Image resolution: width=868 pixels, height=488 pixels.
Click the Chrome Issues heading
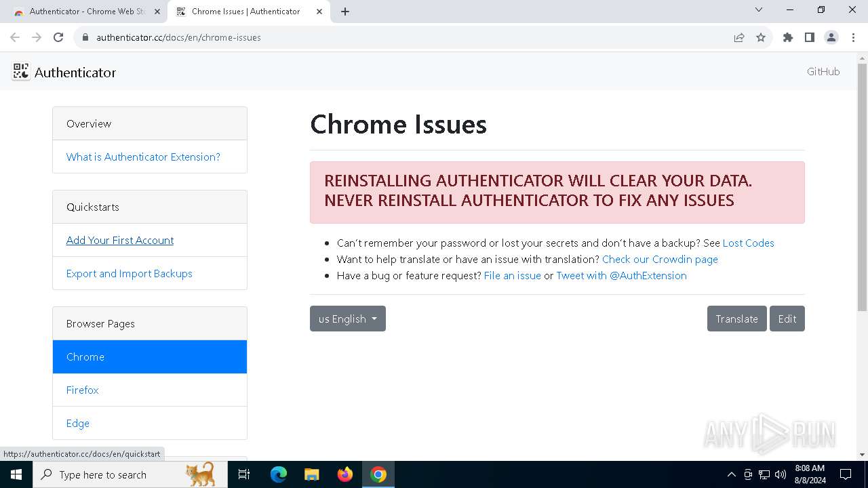(399, 125)
